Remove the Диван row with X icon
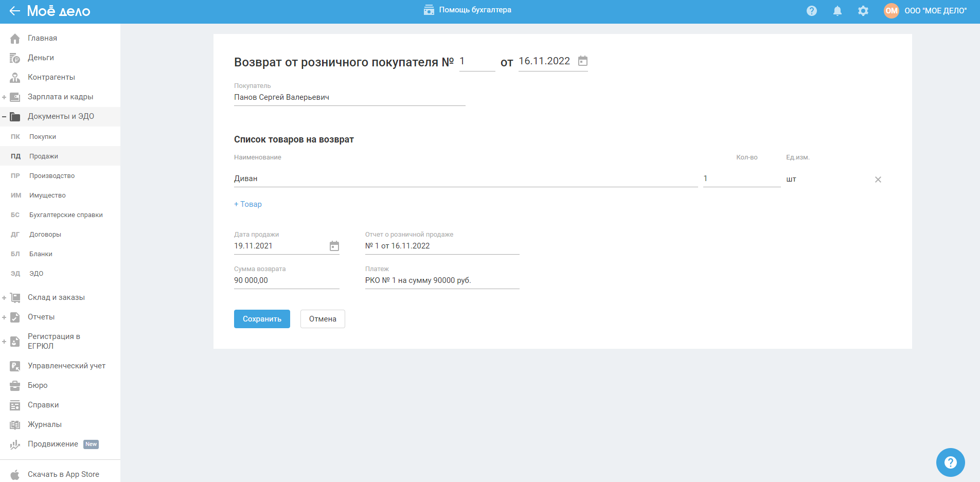The image size is (980, 482). (878, 180)
